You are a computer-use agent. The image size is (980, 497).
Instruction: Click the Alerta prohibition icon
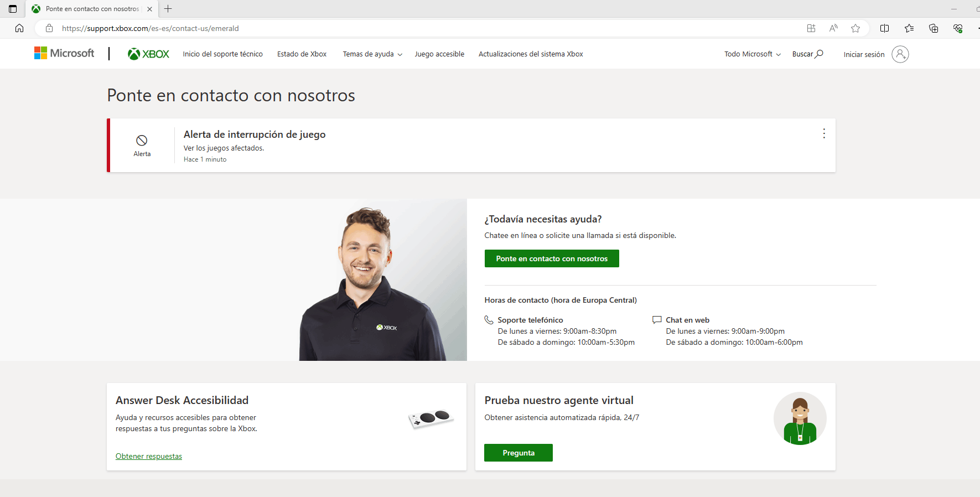[142, 141]
